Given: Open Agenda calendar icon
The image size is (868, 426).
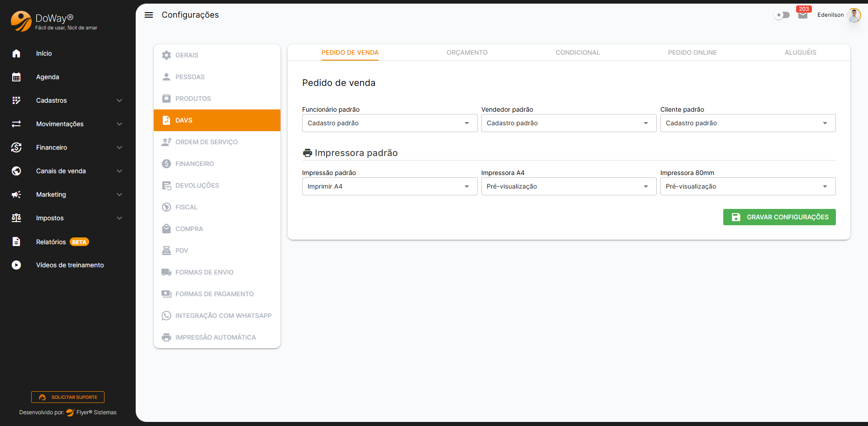Looking at the screenshot, I should pos(16,77).
